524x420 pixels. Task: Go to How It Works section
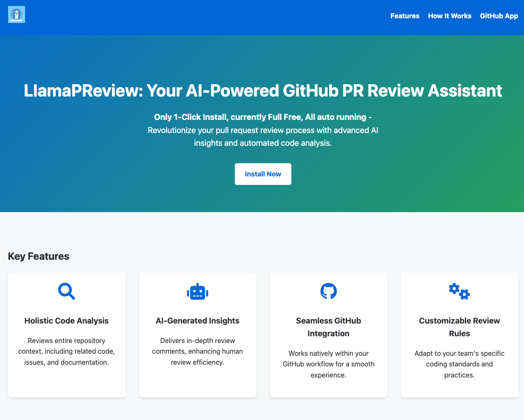click(450, 16)
